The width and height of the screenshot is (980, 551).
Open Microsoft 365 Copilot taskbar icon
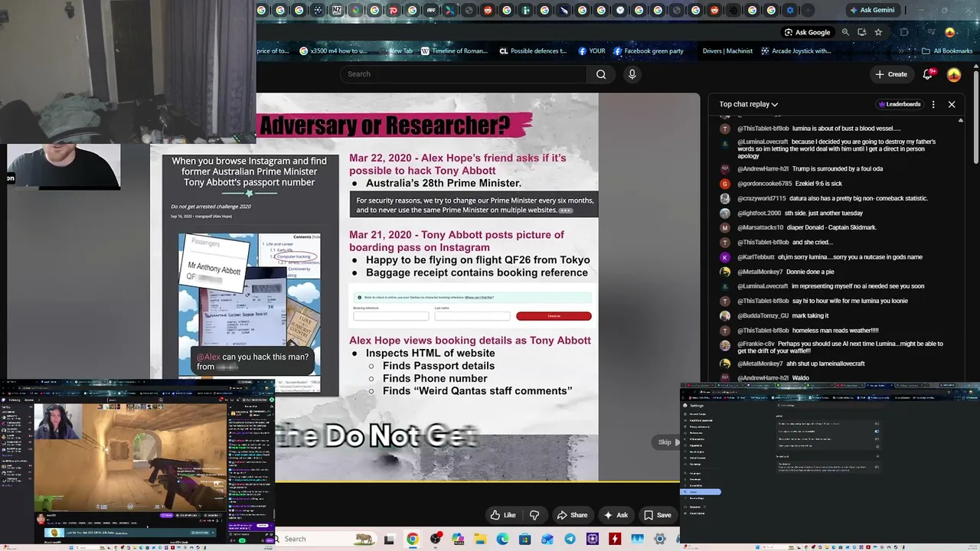(458, 539)
